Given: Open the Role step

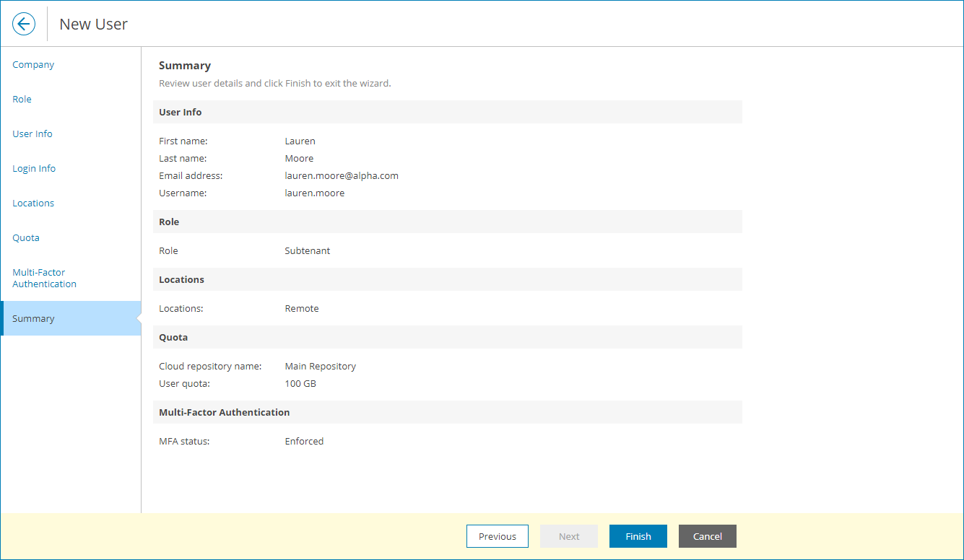Looking at the screenshot, I should click(22, 99).
